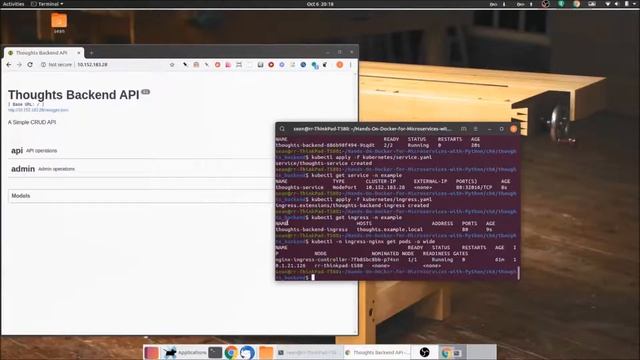Click 'kubectl get service -n example' command text
This screenshot has height=360, width=640.
pyautogui.click(x=356, y=175)
